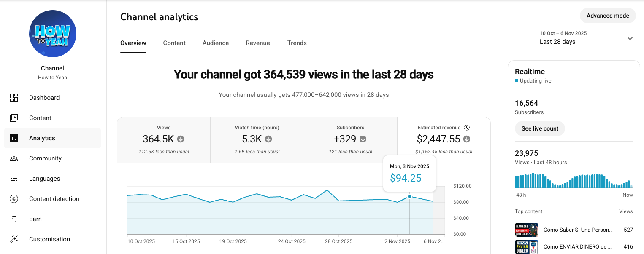Screen dimensions: 644x254
Task: Click the 3 Nov 2025 chart data point
Action: (x=409, y=197)
